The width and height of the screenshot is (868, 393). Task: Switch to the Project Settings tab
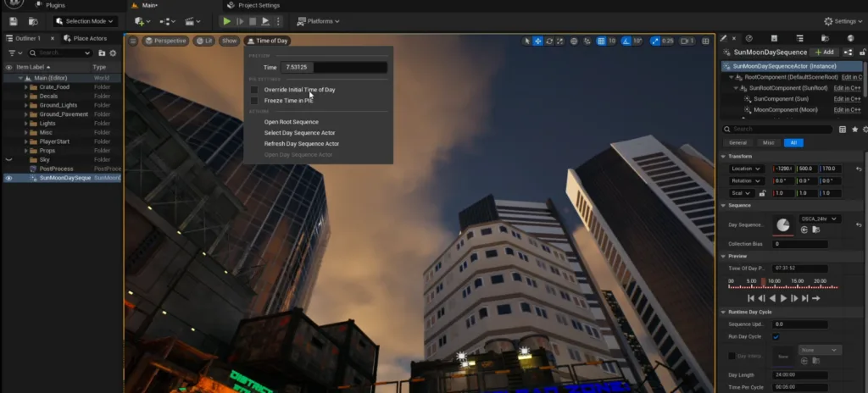pyautogui.click(x=254, y=6)
